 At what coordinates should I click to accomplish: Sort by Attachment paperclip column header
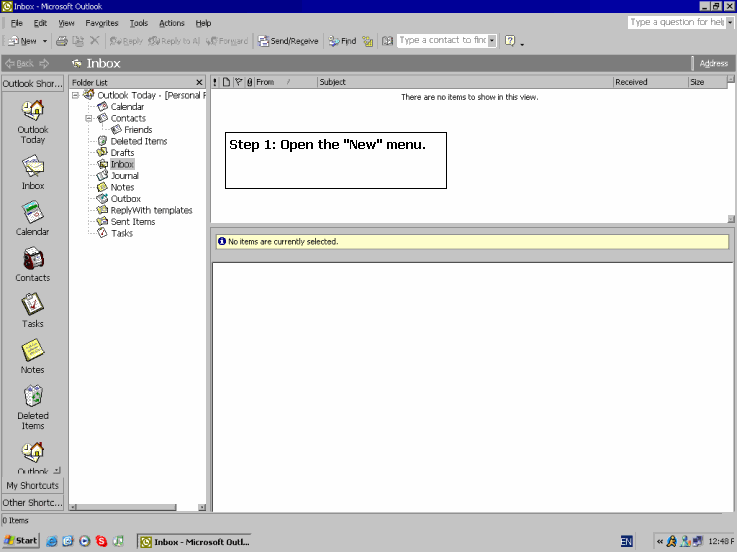click(250, 82)
